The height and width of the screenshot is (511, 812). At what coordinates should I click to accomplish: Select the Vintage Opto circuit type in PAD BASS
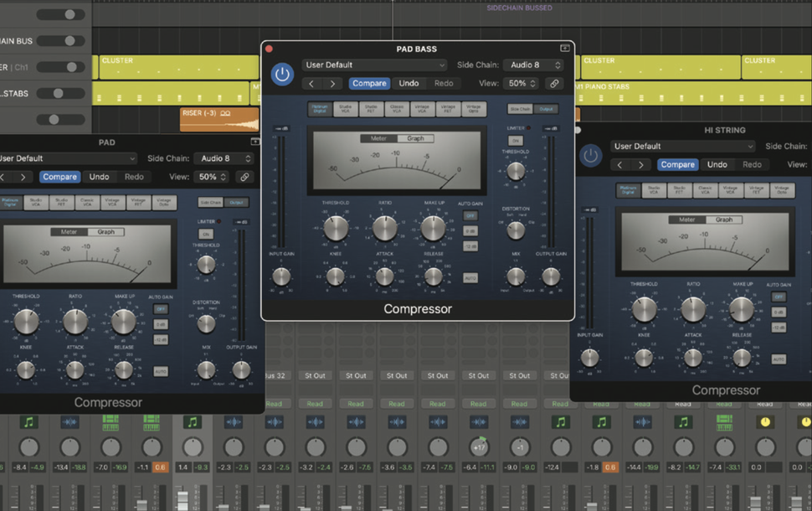pos(475,109)
